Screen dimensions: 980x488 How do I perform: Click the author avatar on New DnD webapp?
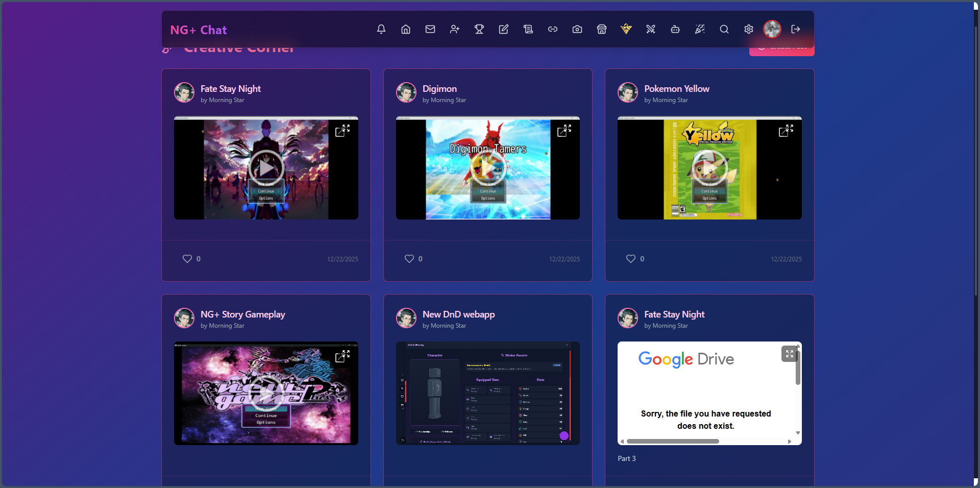click(406, 318)
